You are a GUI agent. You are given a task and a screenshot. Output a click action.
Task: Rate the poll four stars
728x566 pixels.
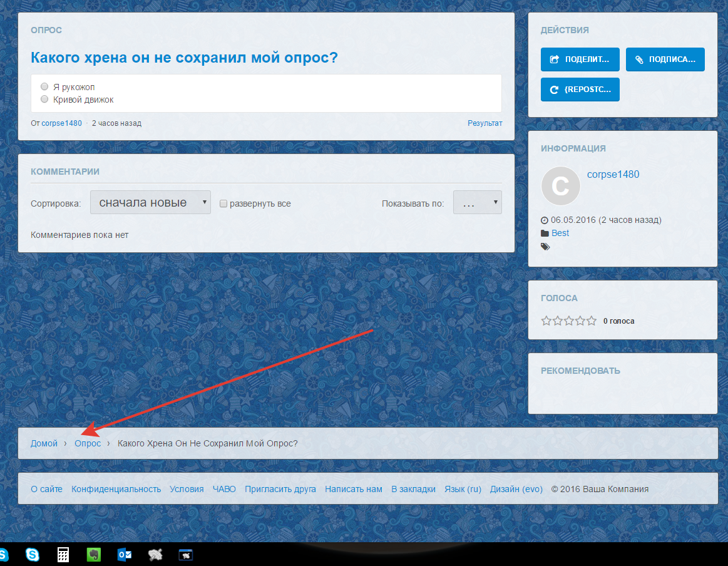tap(580, 321)
